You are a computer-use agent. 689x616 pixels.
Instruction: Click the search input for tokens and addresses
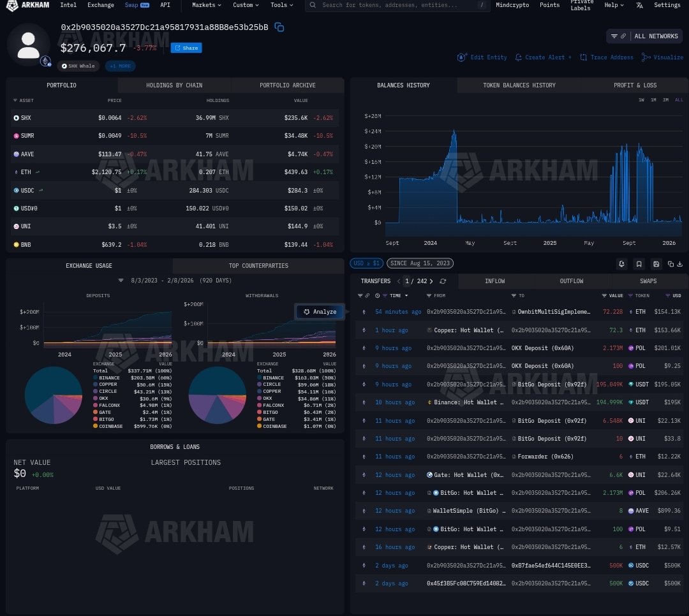point(397,5)
